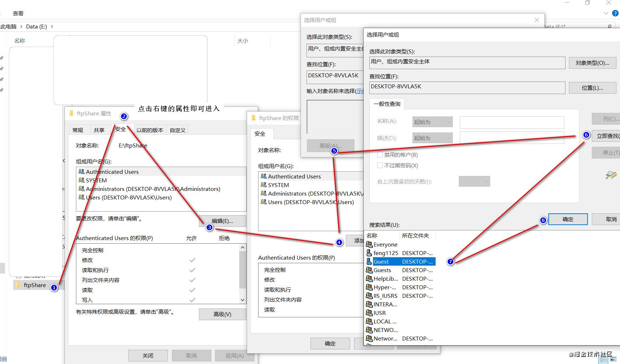Switch to 常规 tab

[78, 130]
